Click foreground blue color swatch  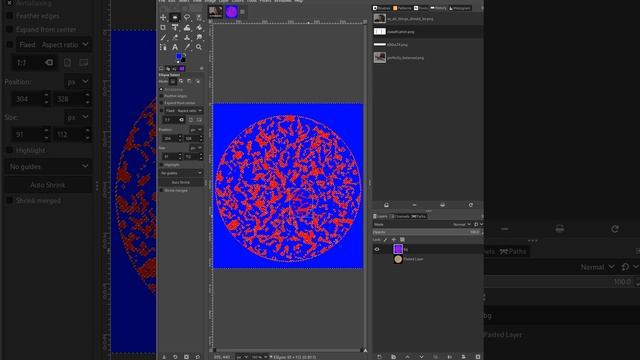tap(179, 56)
